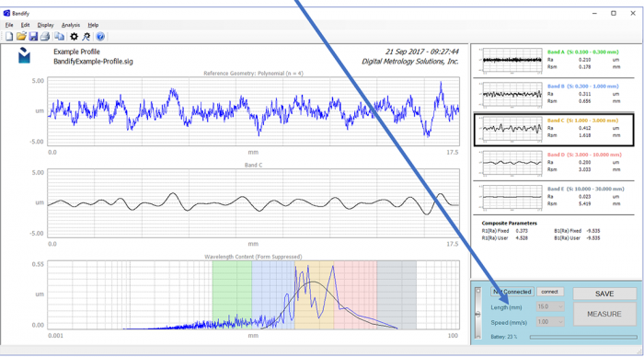Image resolution: width=644 pixels, height=357 pixels.
Task: Click the 'R1(Ra) Fixed' value 0.373
Action: coord(522,231)
